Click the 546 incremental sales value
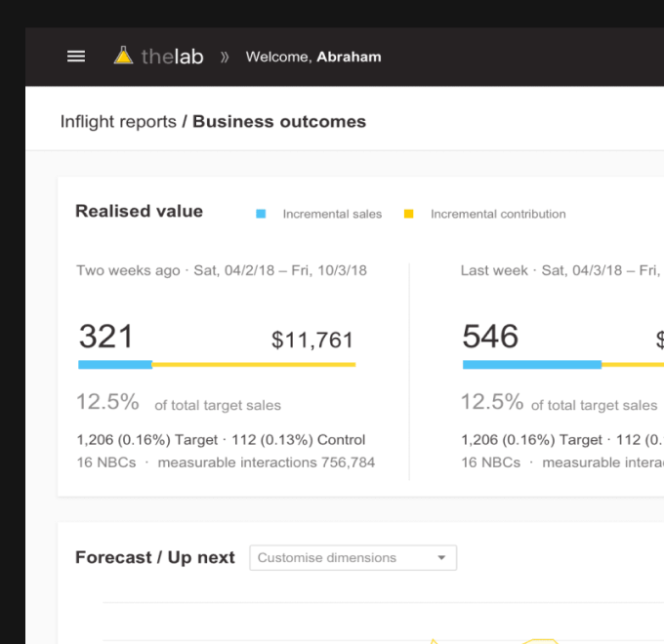 pos(490,337)
